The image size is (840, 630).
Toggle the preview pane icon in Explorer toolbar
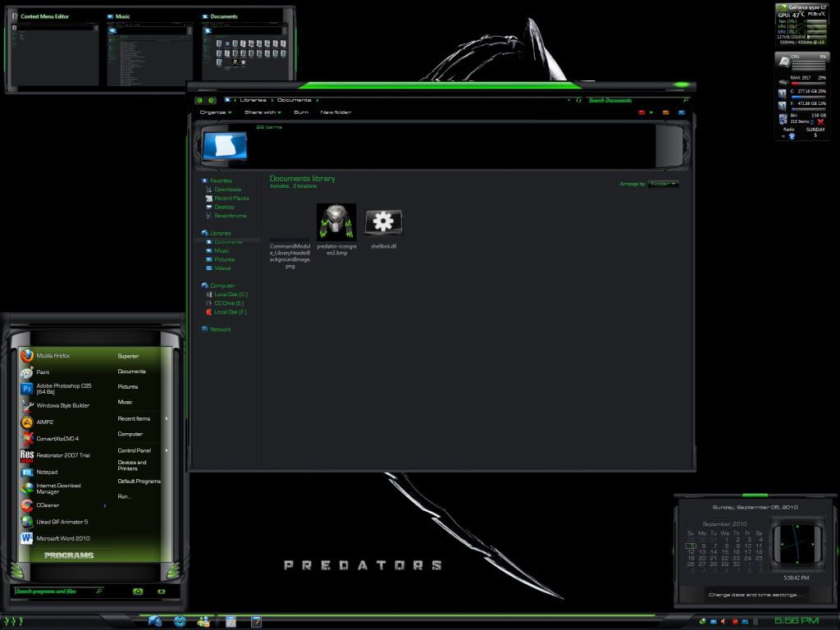(x=666, y=112)
